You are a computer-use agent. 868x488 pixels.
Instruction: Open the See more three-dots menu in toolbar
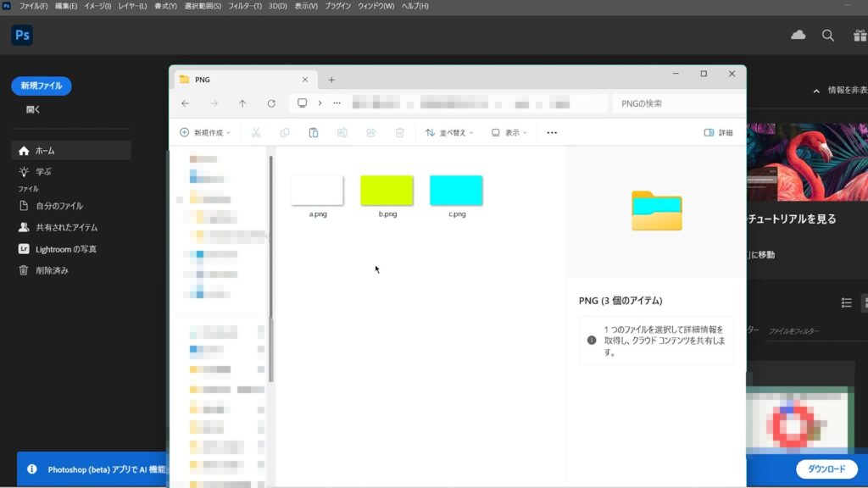click(552, 133)
